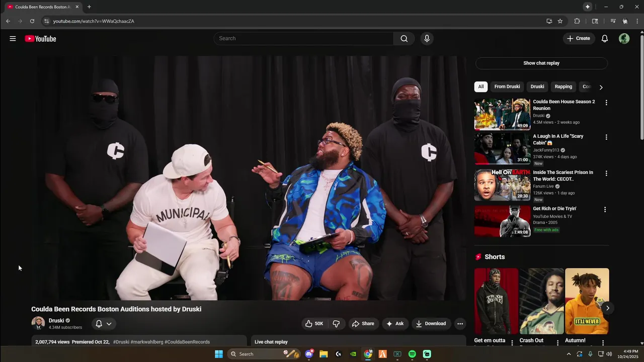Open the NVIDIA app from the taskbar

point(353,354)
